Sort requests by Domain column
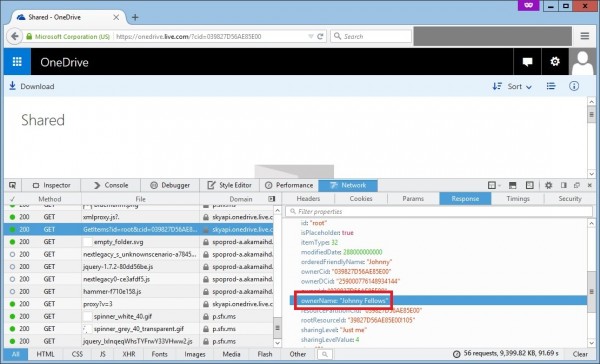 point(241,199)
